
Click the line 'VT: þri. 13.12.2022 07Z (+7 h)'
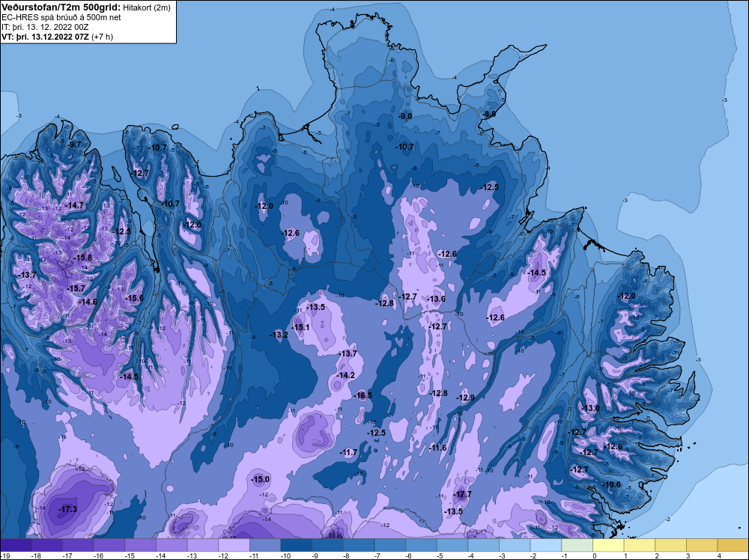click(x=58, y=37)
